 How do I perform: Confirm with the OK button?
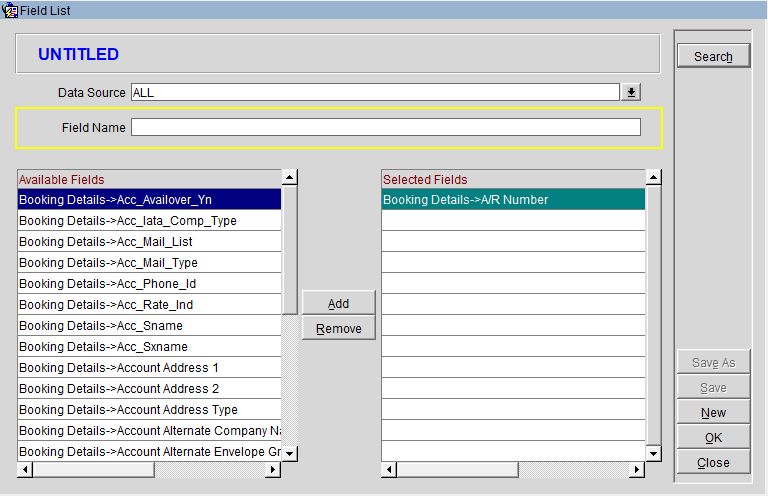click(x=713, y=438)
